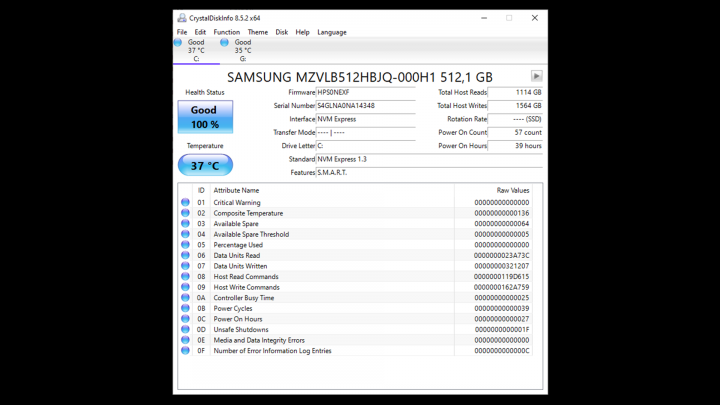720x405 pixels.
Task: Click the CrystalDiskInfo app icon in title bar
Action: 182,18
